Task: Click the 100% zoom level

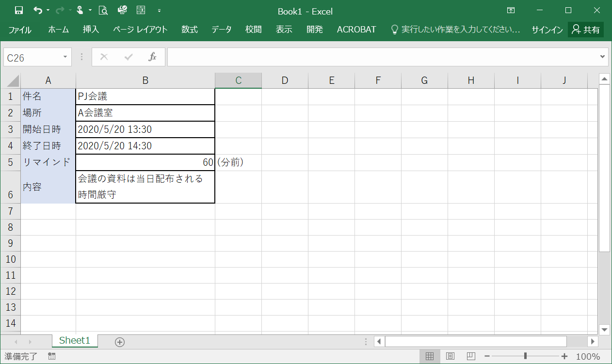Action: pos(588,356)
